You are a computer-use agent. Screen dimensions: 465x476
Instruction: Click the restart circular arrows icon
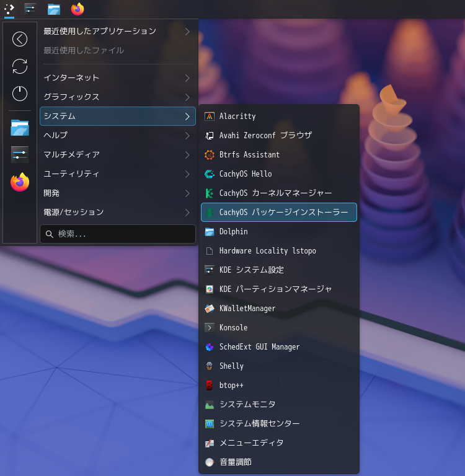(20, 66)
